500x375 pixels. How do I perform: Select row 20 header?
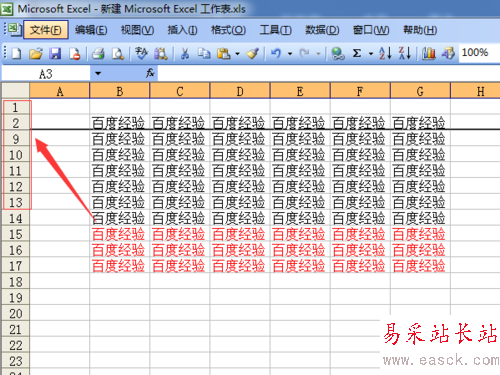coord(16,314)
